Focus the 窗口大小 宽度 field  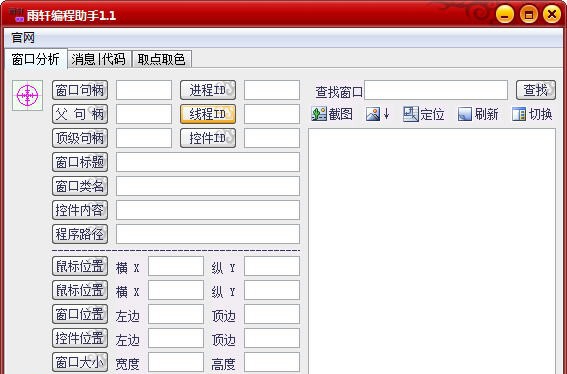[176, 362]
